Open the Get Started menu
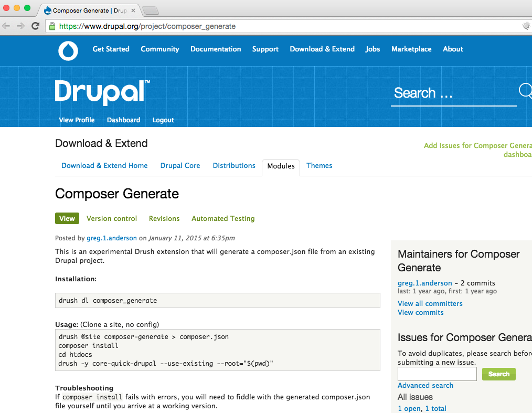 click(x=111, y=49)
